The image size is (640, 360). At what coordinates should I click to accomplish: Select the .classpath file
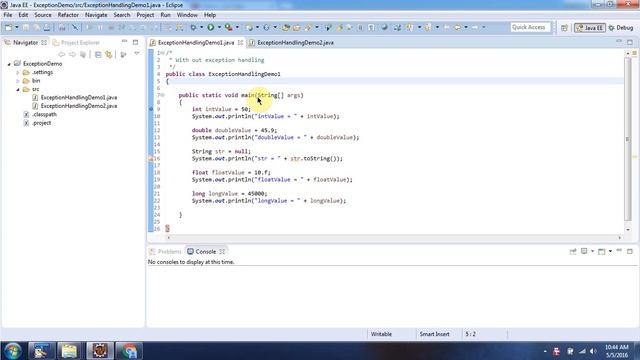pyautogui.click(x=44, y=114)
